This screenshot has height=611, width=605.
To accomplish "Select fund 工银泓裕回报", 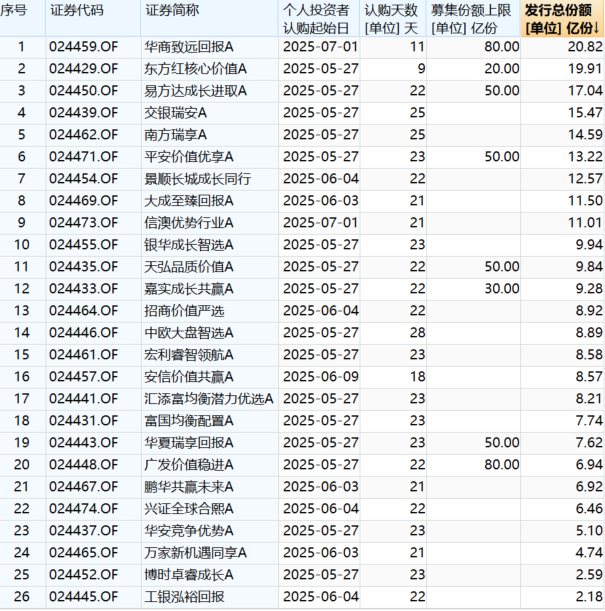I will coord(184,597).
